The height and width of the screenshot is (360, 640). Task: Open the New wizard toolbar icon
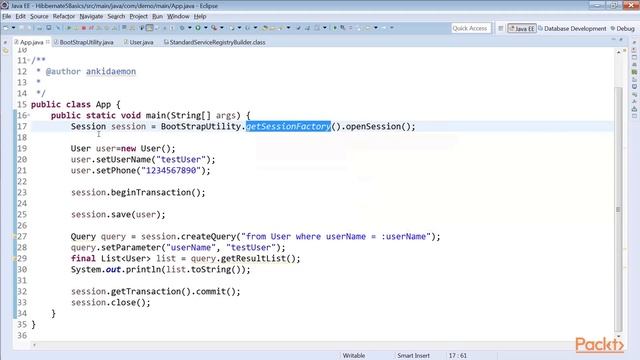tap(6, 28)
